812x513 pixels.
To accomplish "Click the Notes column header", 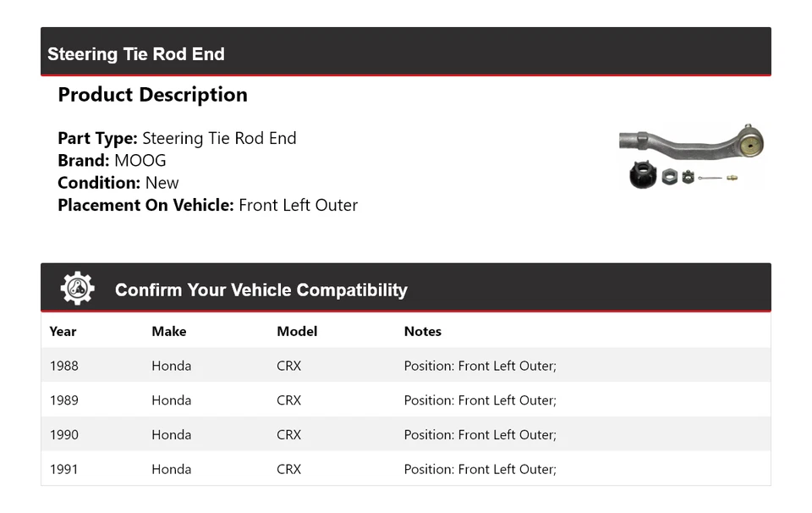I will [x=422, y=331].
